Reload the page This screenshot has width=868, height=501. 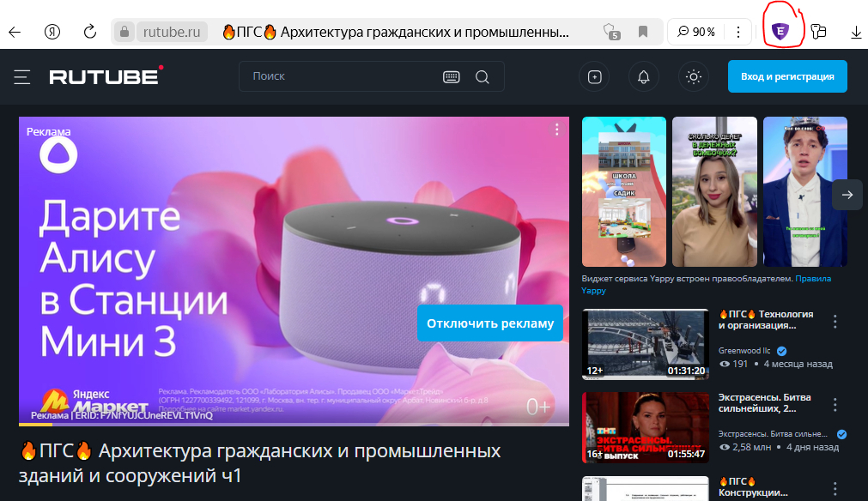click(89, 32)
